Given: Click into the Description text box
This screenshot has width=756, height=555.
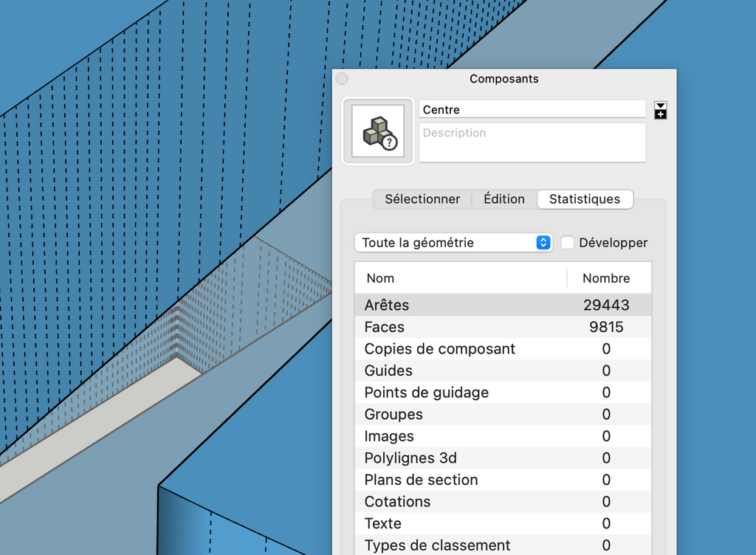Looking at the screenshot, I should (532, 142).
